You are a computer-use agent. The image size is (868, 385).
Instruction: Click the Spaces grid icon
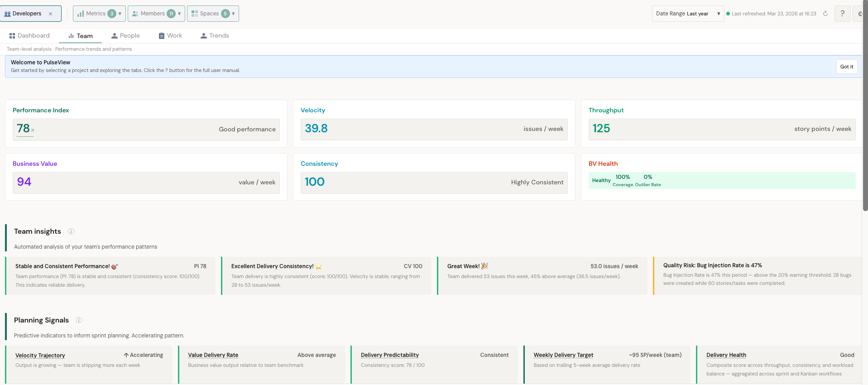coord(195,14)
